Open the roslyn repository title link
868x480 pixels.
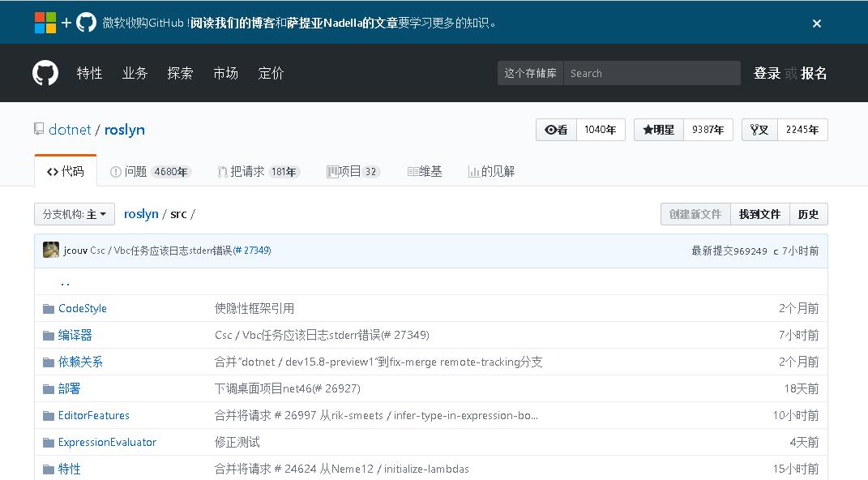coord(125,130)
